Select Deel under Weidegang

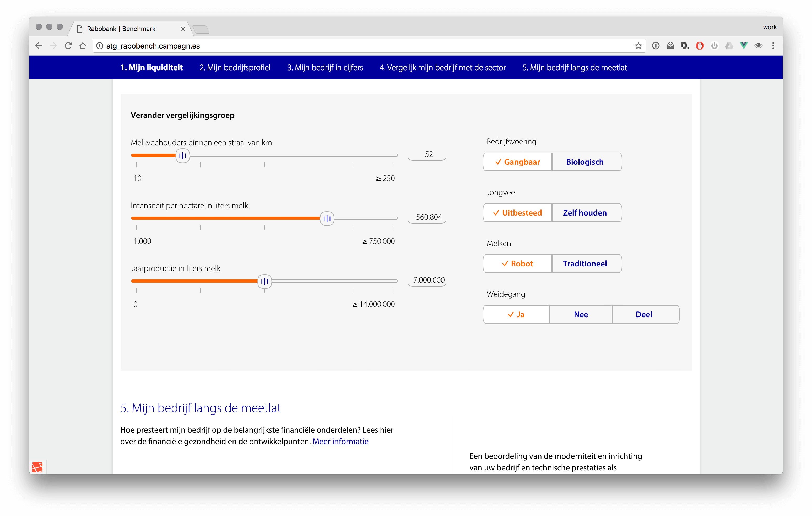(644, 314)
